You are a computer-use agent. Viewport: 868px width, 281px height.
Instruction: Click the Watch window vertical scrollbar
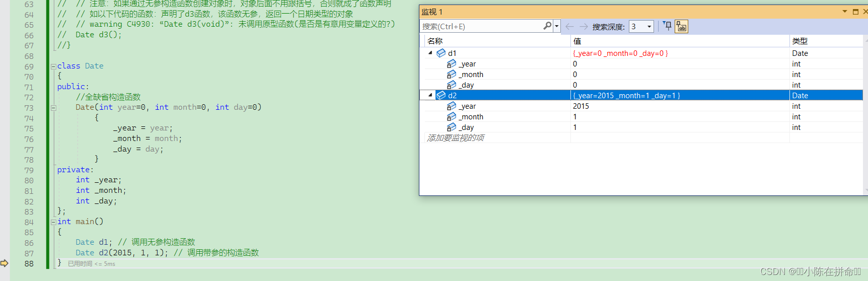tap(865, 116)
